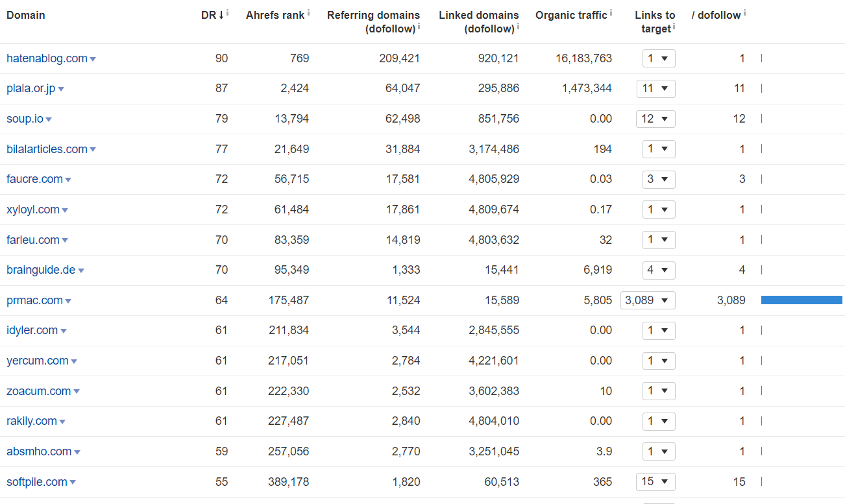Sort by Ahrefs rank column header
Image resolution: width=845 pixels, height=504 pixels.
click(x=275, y=15)
